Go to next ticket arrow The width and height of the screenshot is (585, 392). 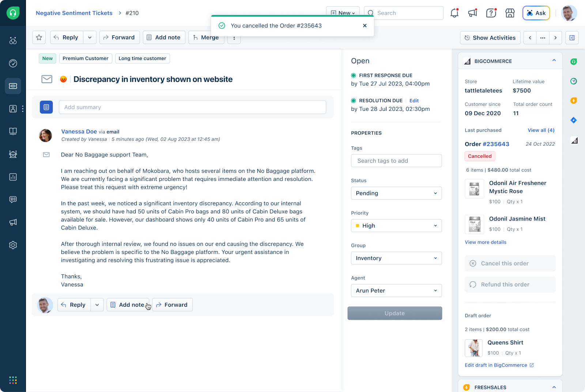tap(555, 38)
